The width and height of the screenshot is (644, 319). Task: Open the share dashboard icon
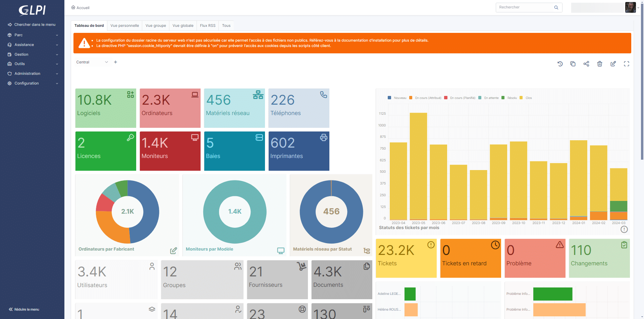[586, 64]
